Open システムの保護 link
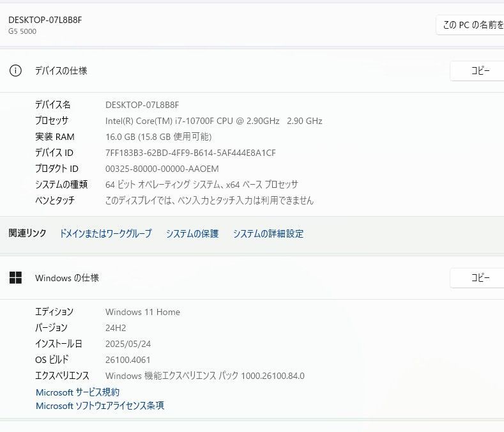 (192, 233)
